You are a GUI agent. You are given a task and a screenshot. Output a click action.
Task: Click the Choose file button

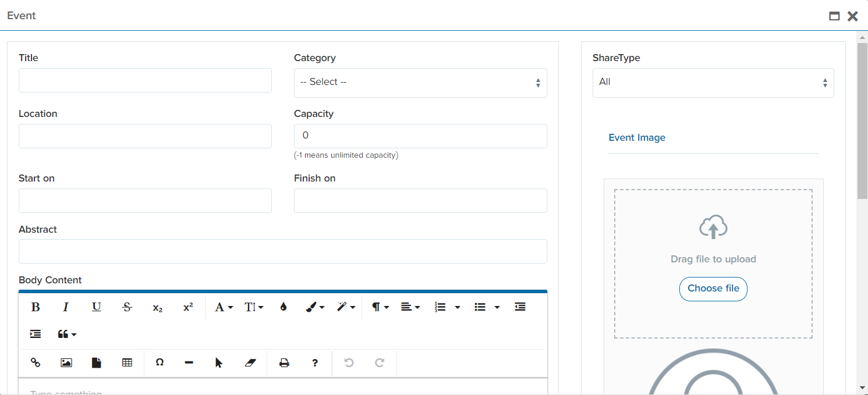[713, 289]
